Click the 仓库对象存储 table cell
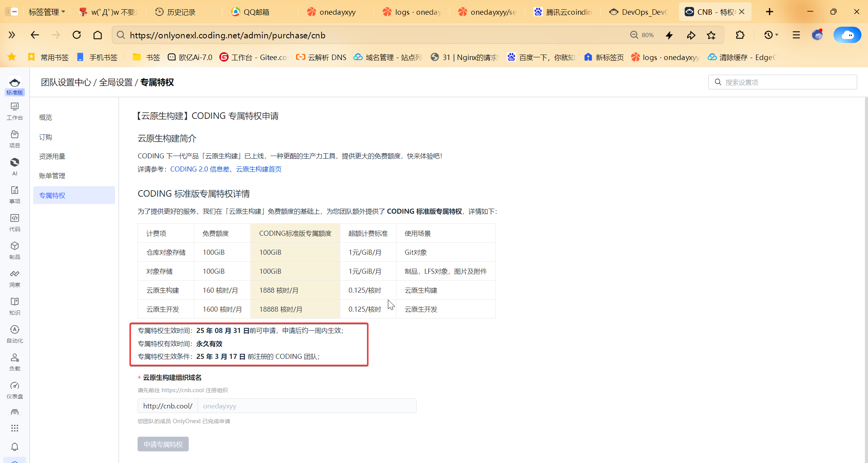This screenshot has width=868, height=463. coord(166,252)
